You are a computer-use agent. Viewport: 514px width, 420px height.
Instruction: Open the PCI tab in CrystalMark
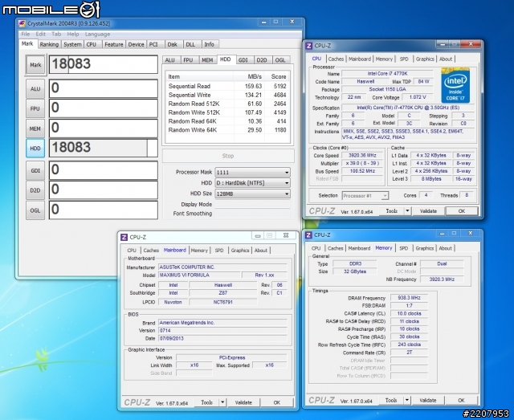click(153, 45)
